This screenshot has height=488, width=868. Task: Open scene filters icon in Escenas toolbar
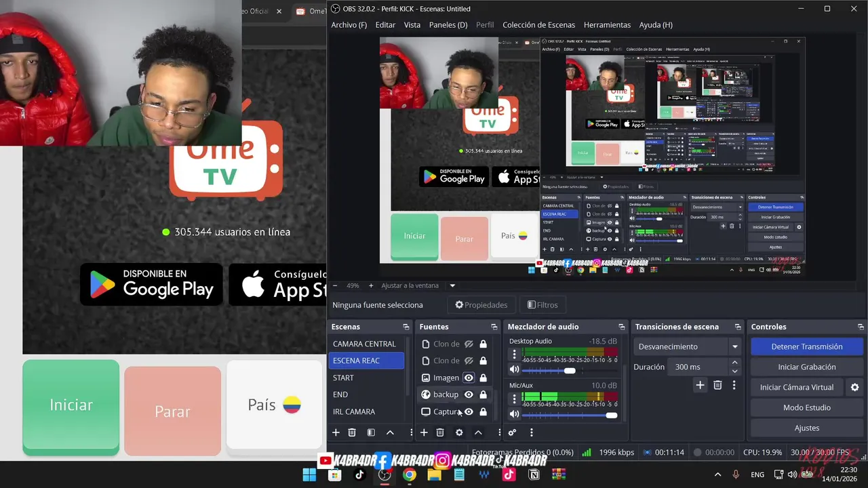(x=371, y=432)
